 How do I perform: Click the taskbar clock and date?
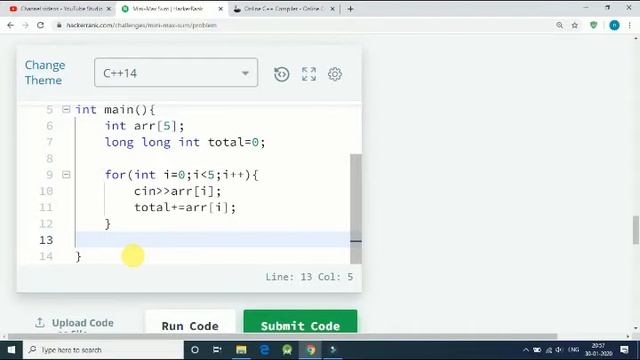click(598, 350)
